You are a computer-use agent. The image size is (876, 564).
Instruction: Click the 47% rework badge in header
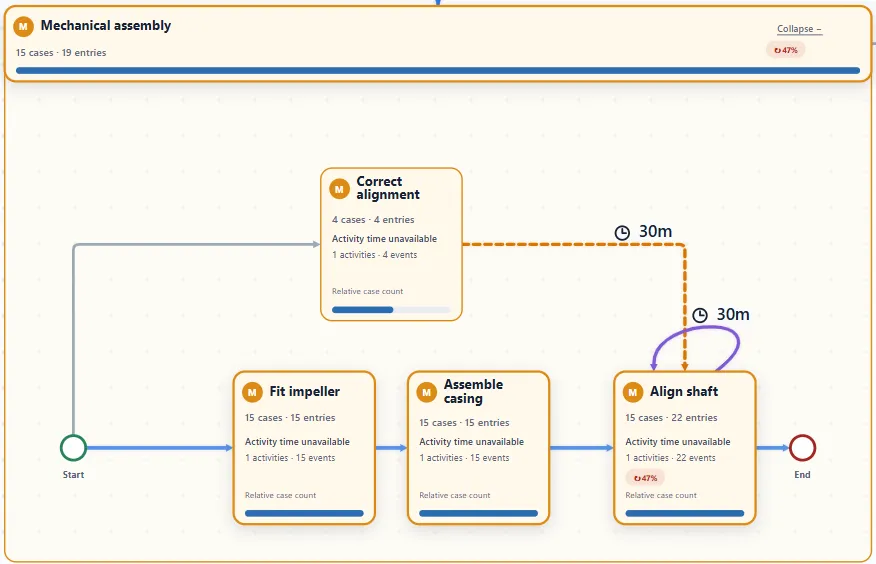(x=785, y=50)
